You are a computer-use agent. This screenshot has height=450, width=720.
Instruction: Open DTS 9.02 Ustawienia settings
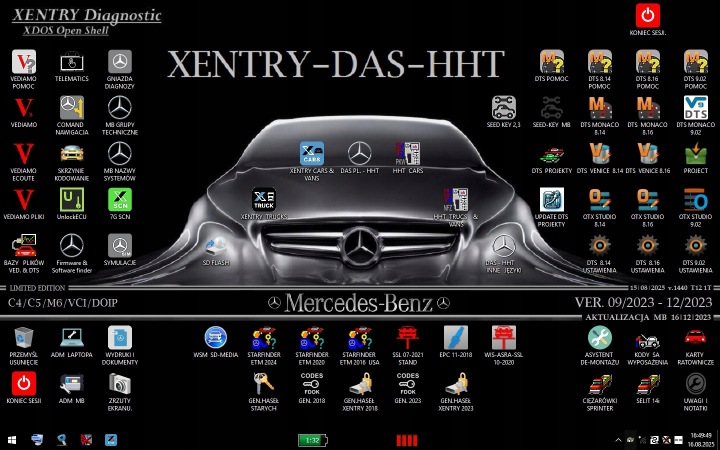(696, 246)
